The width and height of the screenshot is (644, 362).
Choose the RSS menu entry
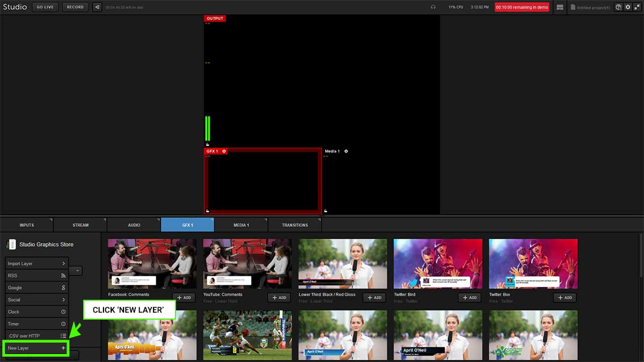36,276
